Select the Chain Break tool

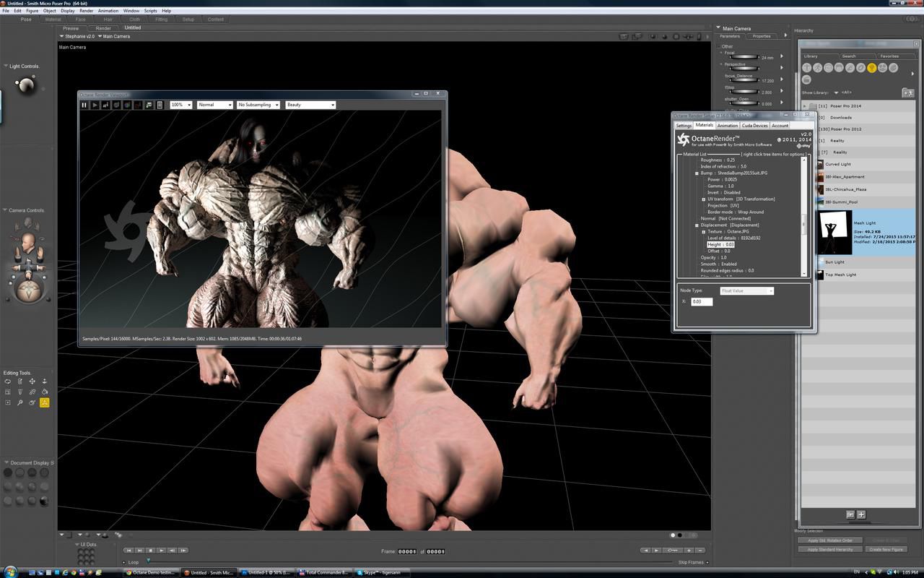point(32,392)
